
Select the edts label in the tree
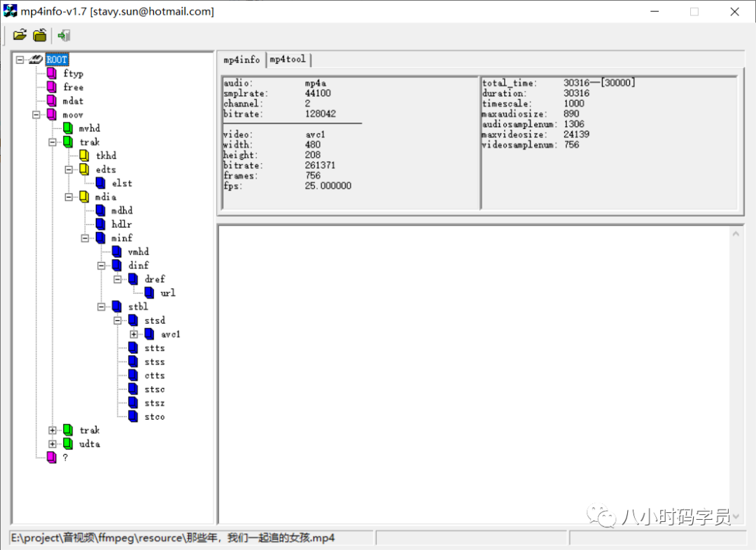tap(106, 170)
